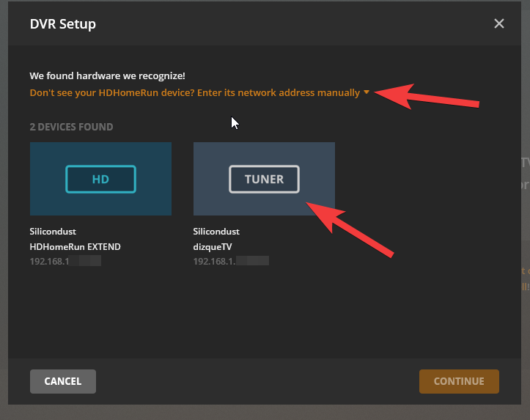Screen dimensions: 530x420
Task: Click the Cancel button
Action: pyautogui.click(x=63, y=381)
